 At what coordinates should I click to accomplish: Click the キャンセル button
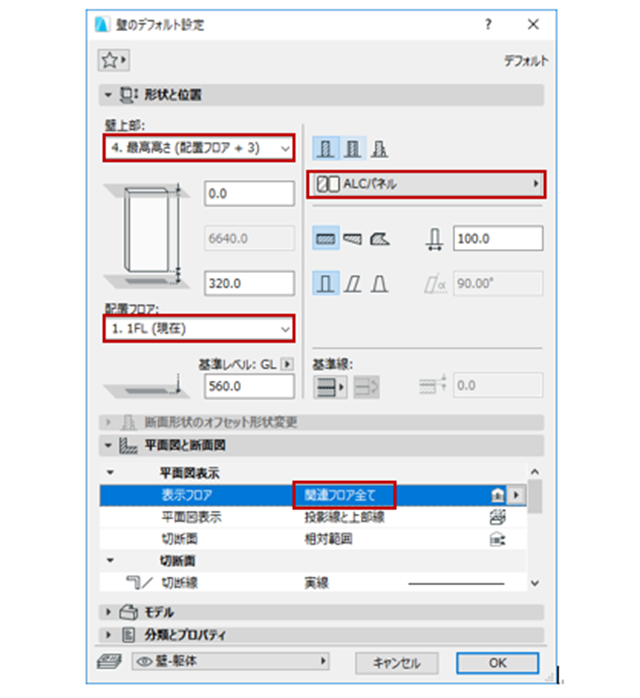tap(397, 663)
